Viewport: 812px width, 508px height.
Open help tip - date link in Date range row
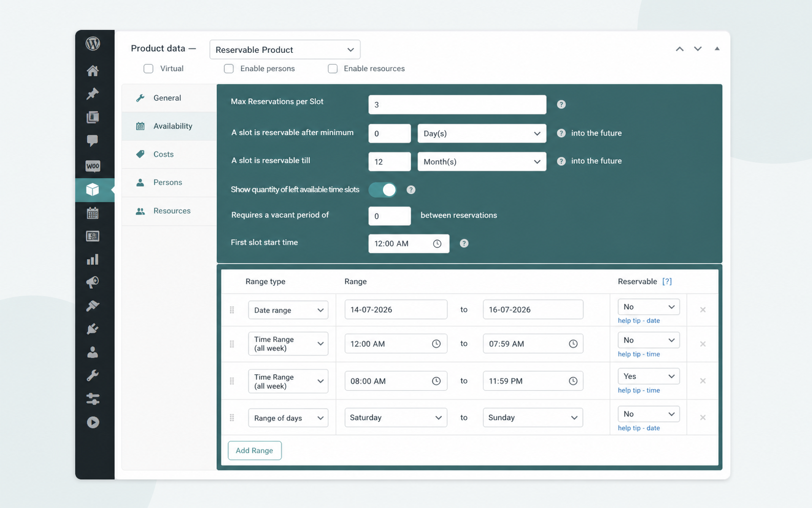pyautogui.click(x=638, y=321)
